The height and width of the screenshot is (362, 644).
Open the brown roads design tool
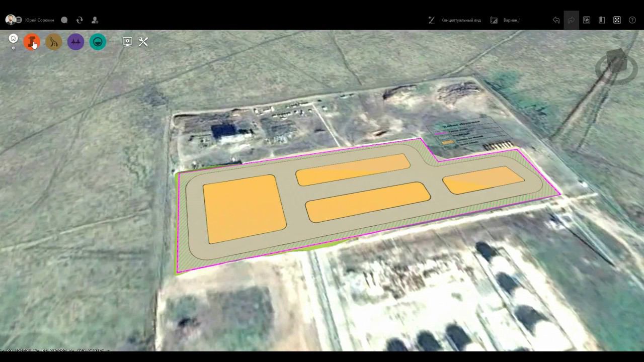[54, 42]
